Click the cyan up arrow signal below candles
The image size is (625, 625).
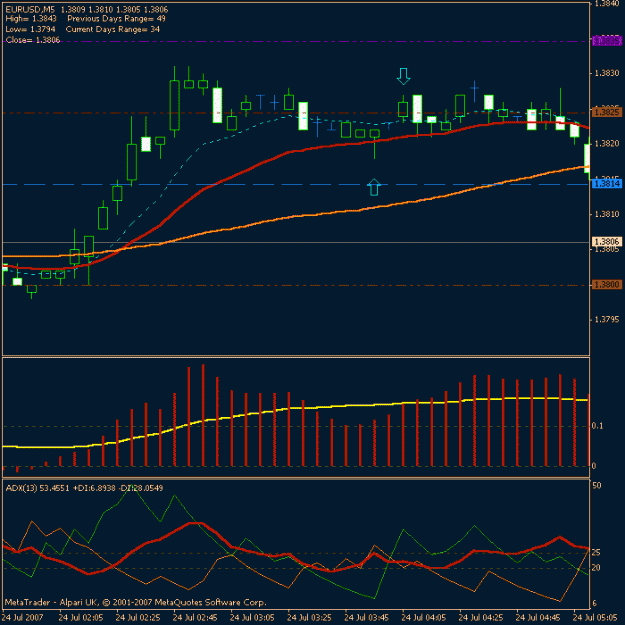[x=373, y=187]
